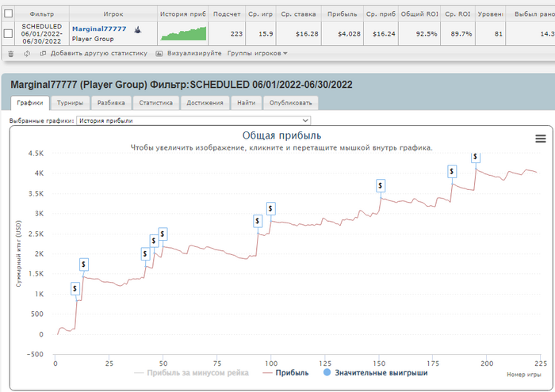The height and width of the screenshot is (392, 555).
Task: Click the $ marker near 1K
Action: [75, 289]
